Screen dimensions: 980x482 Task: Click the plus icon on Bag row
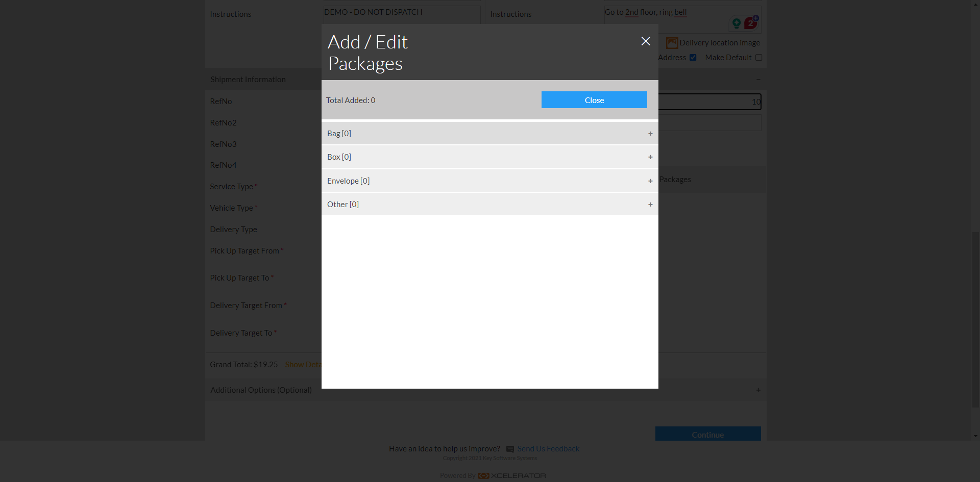[650, 134]
